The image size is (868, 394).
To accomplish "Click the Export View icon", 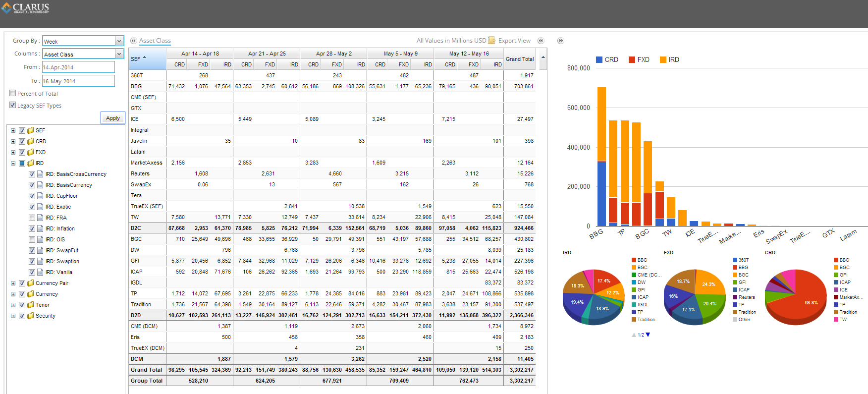I will pyautogui.click(x=492, y=41).
